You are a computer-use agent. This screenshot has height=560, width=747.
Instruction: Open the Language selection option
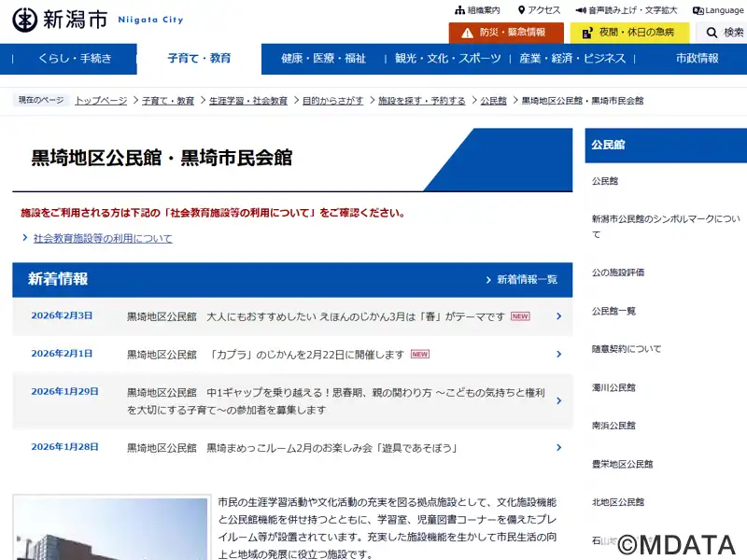pos(718,10)
